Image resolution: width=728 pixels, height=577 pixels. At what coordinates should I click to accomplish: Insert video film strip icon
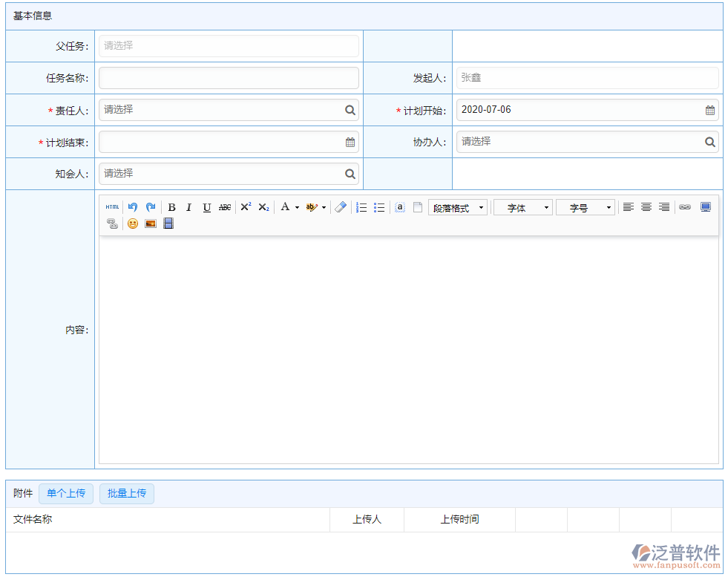[168, 224]
